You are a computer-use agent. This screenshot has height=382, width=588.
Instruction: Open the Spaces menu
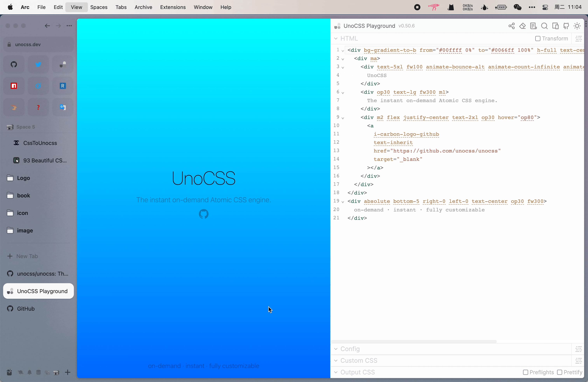(x=99, y=7)
